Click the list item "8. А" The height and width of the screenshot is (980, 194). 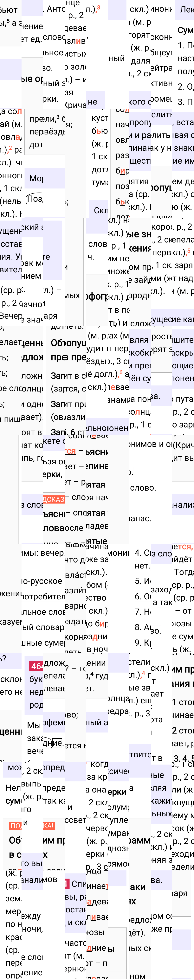click(143, 627)
